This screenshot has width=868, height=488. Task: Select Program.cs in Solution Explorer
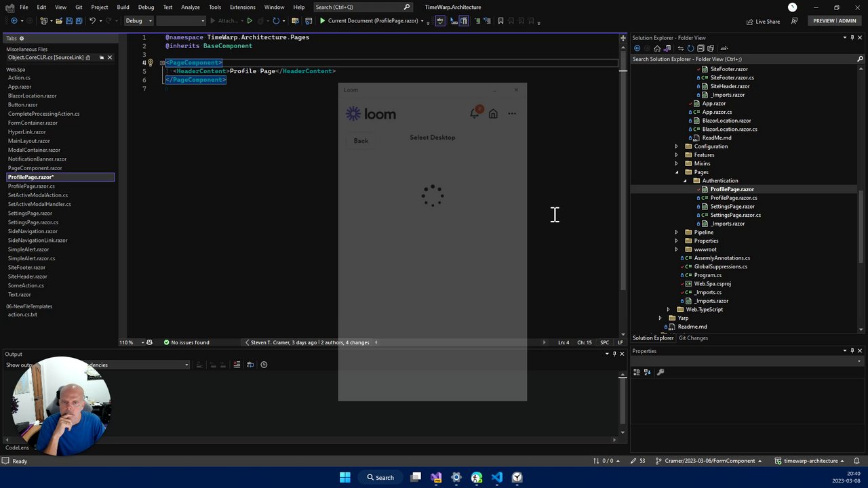tap(707, 275)
